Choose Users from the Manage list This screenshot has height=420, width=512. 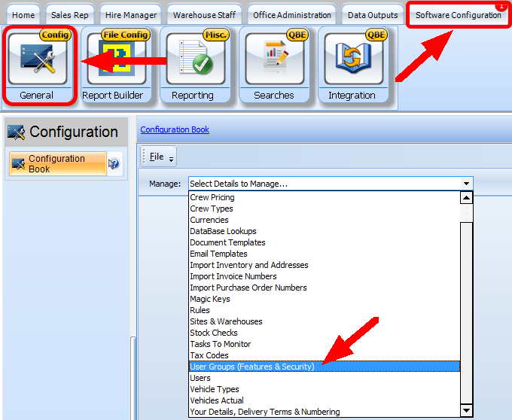[x=200, y=378]
